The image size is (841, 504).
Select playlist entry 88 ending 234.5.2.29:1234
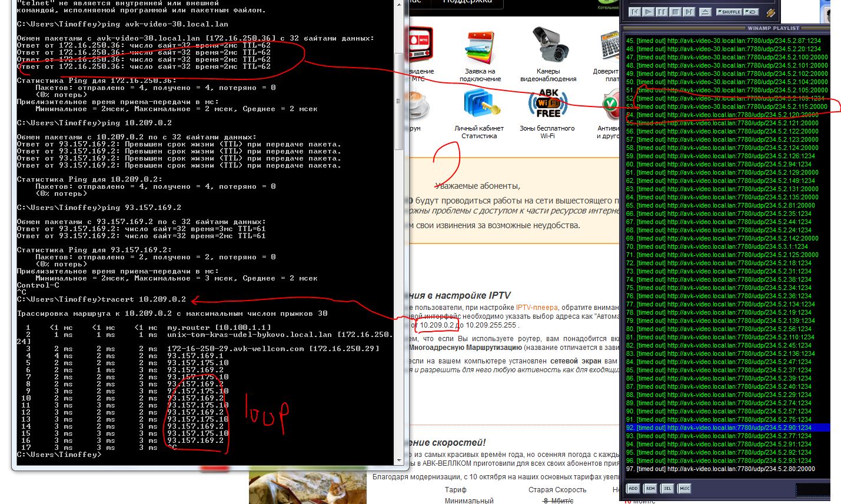pyautogui.click(x=727, y=395)
